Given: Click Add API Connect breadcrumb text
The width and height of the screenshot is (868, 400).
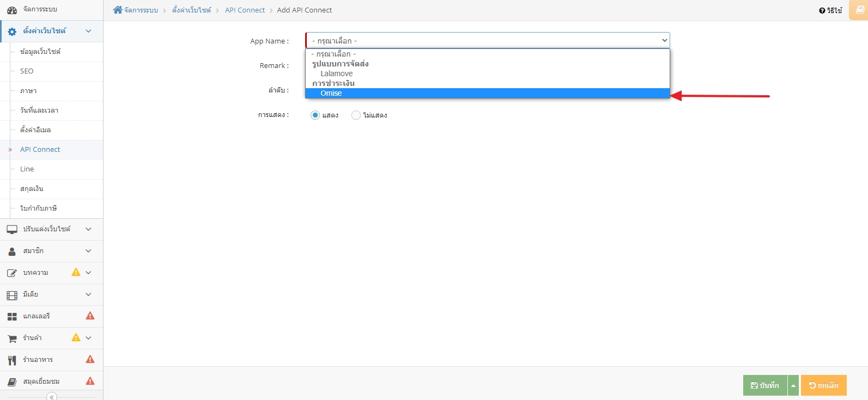Looking at the screenshot, I should coord(305,10).
